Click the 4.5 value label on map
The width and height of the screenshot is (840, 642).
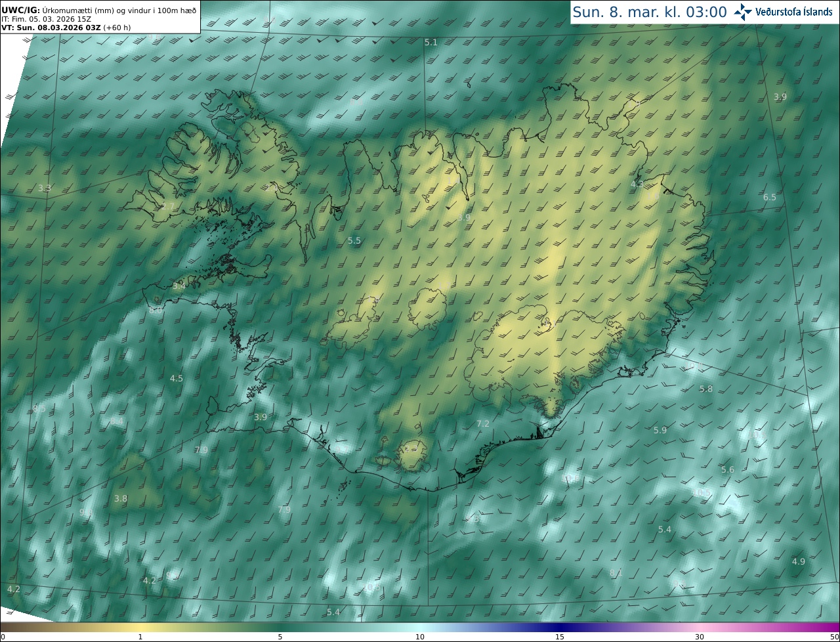177,379
